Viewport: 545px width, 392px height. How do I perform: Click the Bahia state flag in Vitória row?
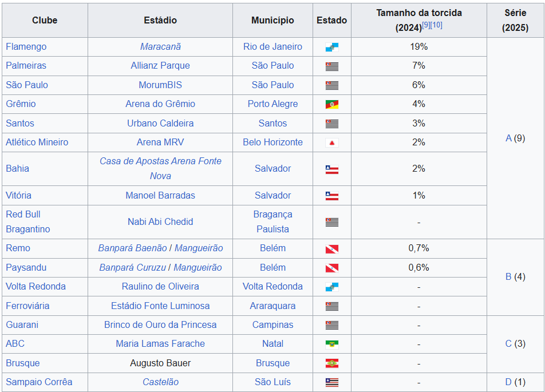pos(331,196)
